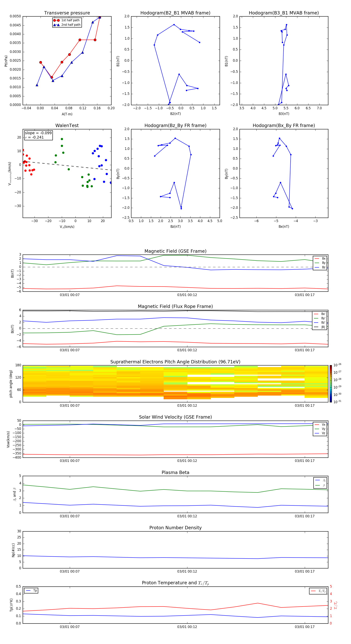Click the 'Bz(nT)' x-axis label

click(x=175, y=227)
